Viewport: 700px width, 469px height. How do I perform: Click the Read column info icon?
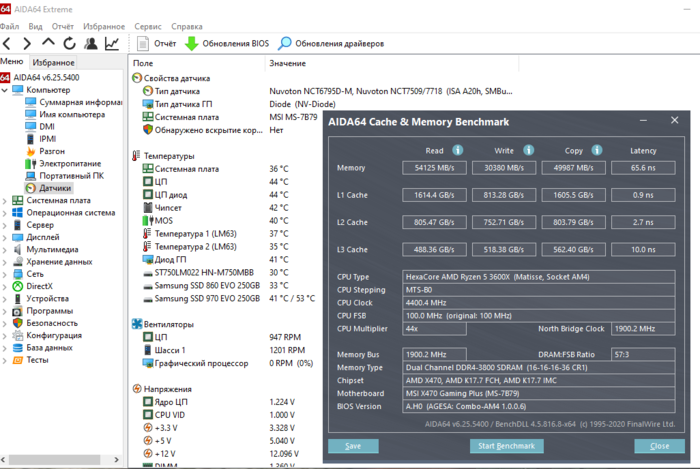click(x=458, y=150)
